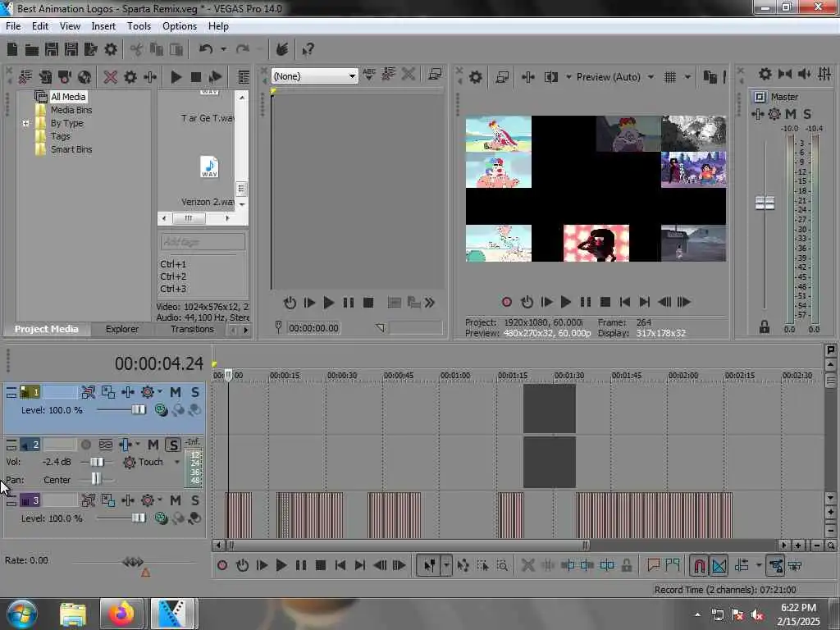Click the Master volume fader handle

click(765, 203)
